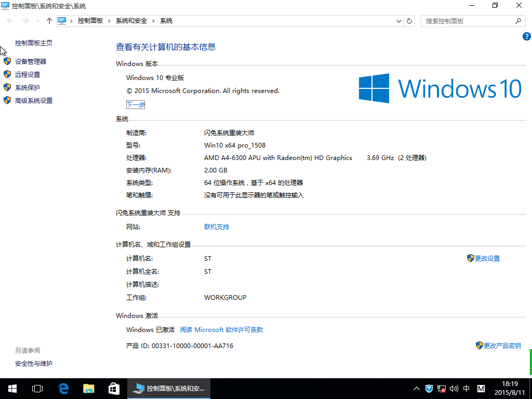Click the shield icon beside 更改产品密钥
This screenshot has height=399, width=532.
[480, 345]
